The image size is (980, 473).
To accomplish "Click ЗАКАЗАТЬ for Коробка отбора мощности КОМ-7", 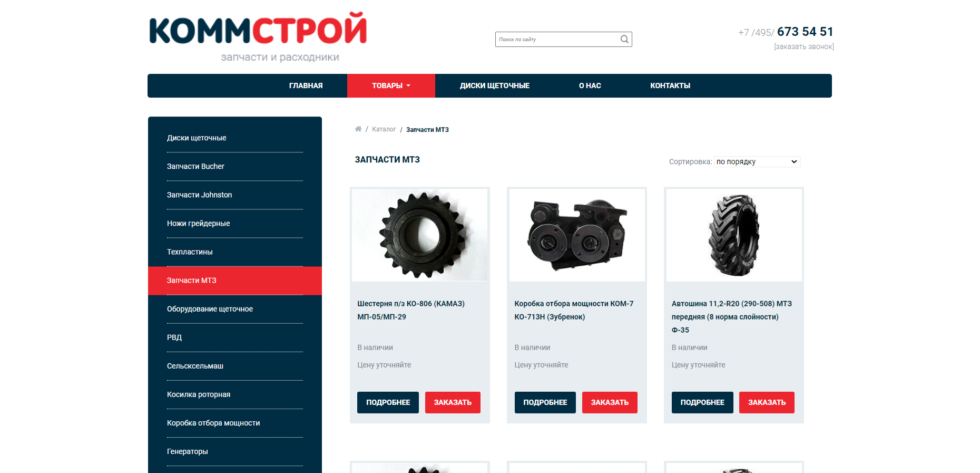I will point(610,402).
